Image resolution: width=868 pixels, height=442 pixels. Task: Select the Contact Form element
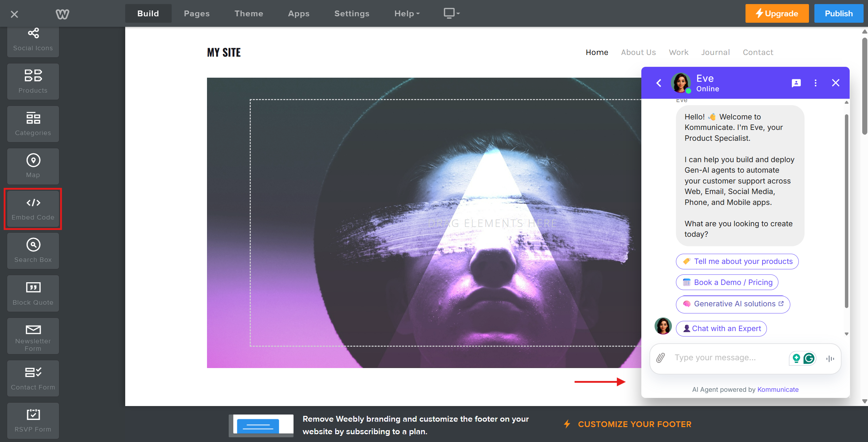33,378
